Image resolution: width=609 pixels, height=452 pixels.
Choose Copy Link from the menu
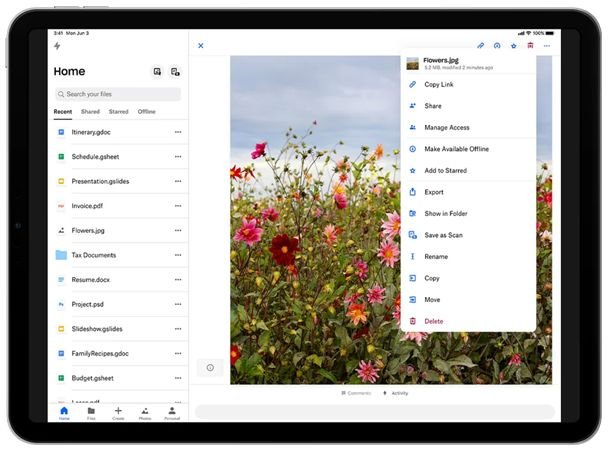click(x=468, y=84)
